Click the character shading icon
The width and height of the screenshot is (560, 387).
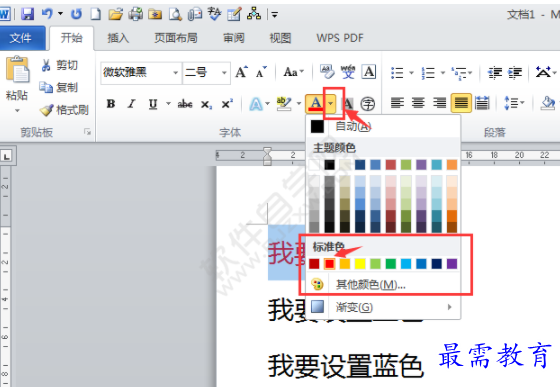coord(348,104)
